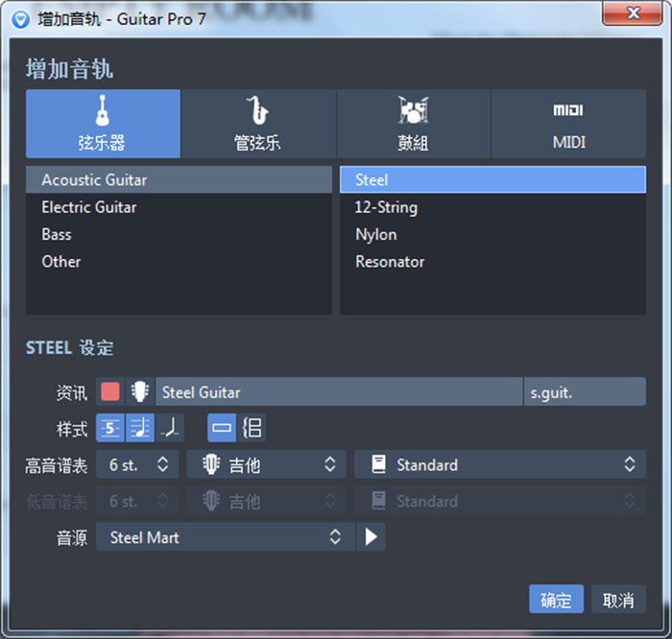Toggle slash notation style icon

pos(169,428)
